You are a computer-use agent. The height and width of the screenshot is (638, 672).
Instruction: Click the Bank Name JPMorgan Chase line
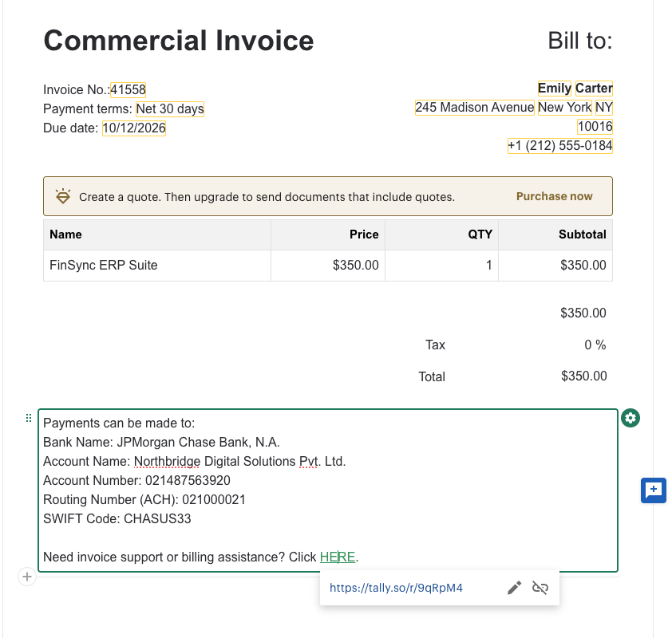click(x=161, y=442)
